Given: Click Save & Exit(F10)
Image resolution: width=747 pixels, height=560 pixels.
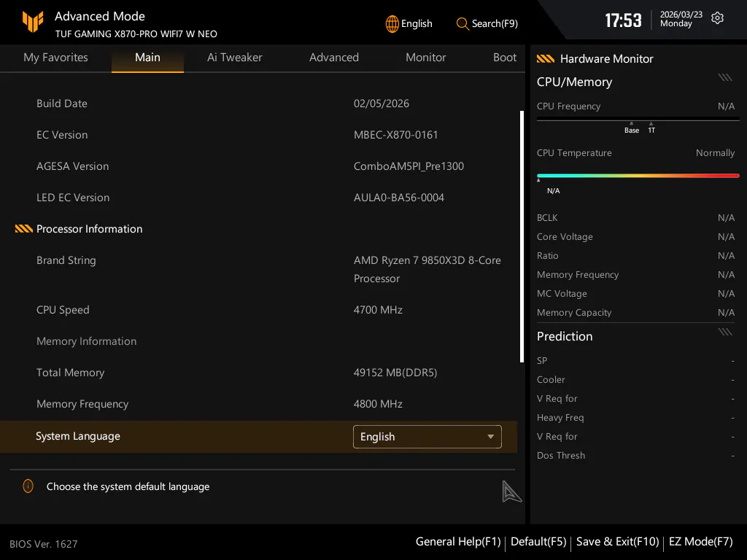Looking at the screenshot, I should click(x=617, y=542).
